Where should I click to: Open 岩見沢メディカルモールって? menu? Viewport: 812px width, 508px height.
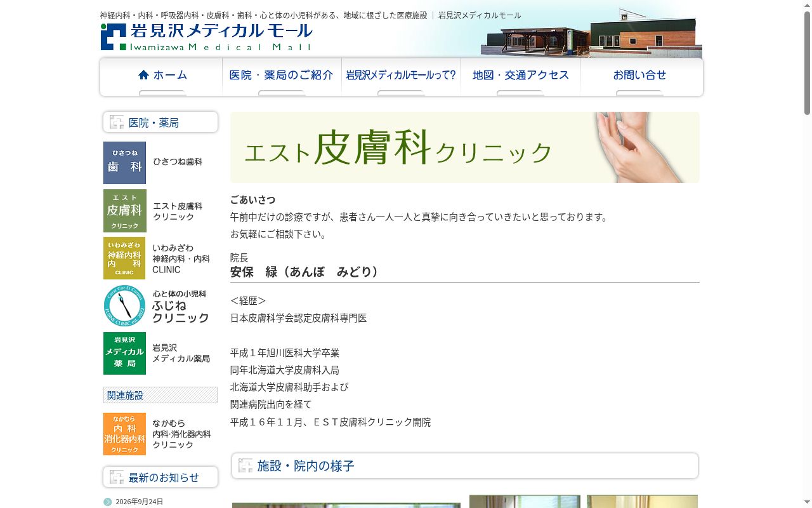pos(401,77)
